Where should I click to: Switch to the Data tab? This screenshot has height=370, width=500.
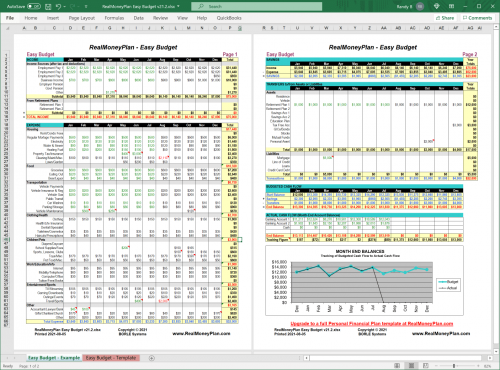139,18
